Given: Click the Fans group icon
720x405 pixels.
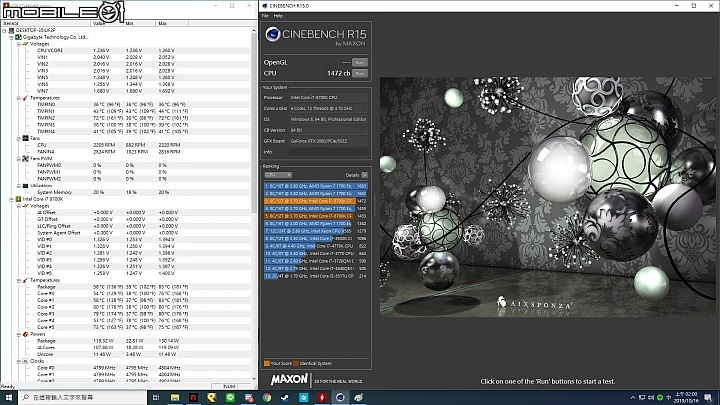Looking at the screenshot, I should click(x=25, y=138).
